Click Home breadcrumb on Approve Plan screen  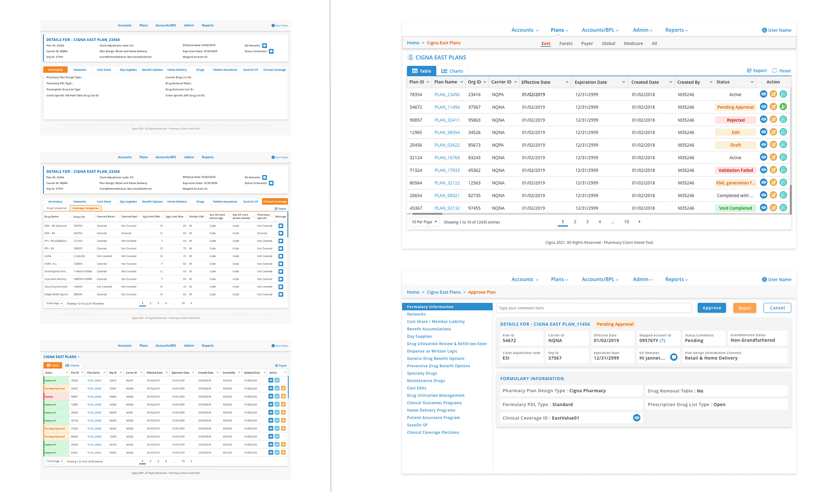click(x=413, y=292)
